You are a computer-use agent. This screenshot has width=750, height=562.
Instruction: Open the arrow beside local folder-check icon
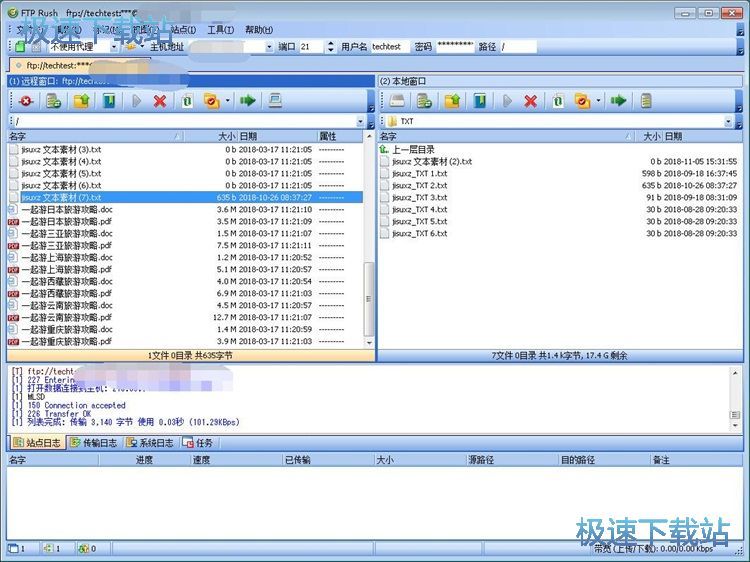598,101
